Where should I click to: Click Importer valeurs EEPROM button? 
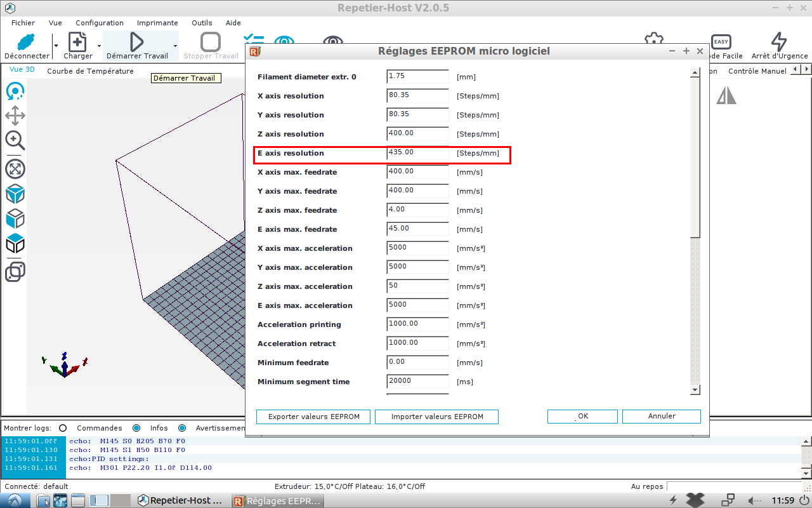[x=437, y=417]
